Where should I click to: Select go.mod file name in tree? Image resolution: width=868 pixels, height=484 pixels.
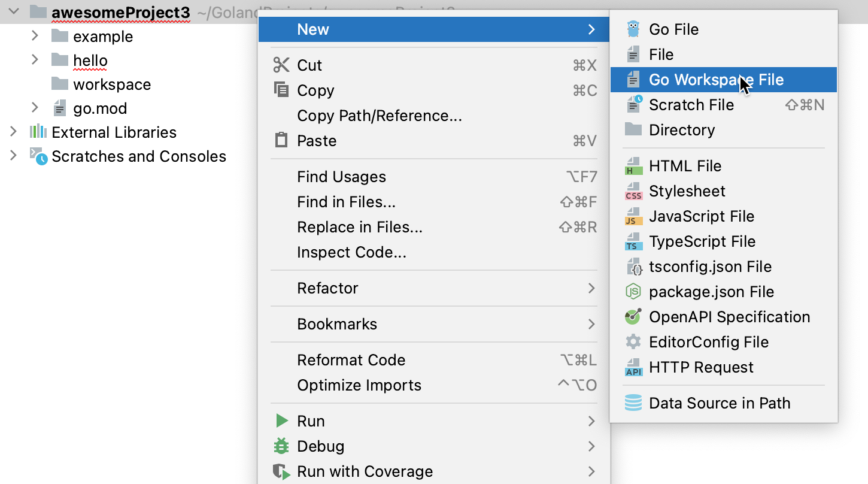pyautogui.click(x=100, y=108)
